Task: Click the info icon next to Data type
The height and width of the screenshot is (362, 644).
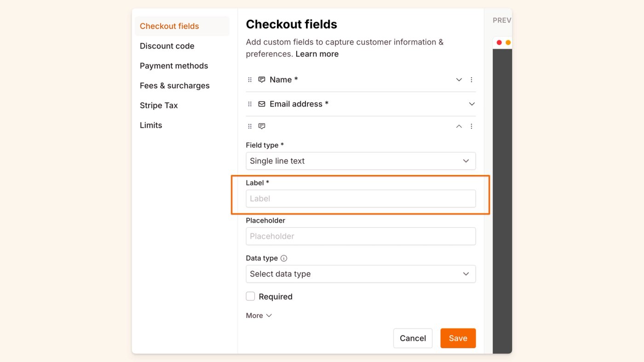Action: pos(284,258)
